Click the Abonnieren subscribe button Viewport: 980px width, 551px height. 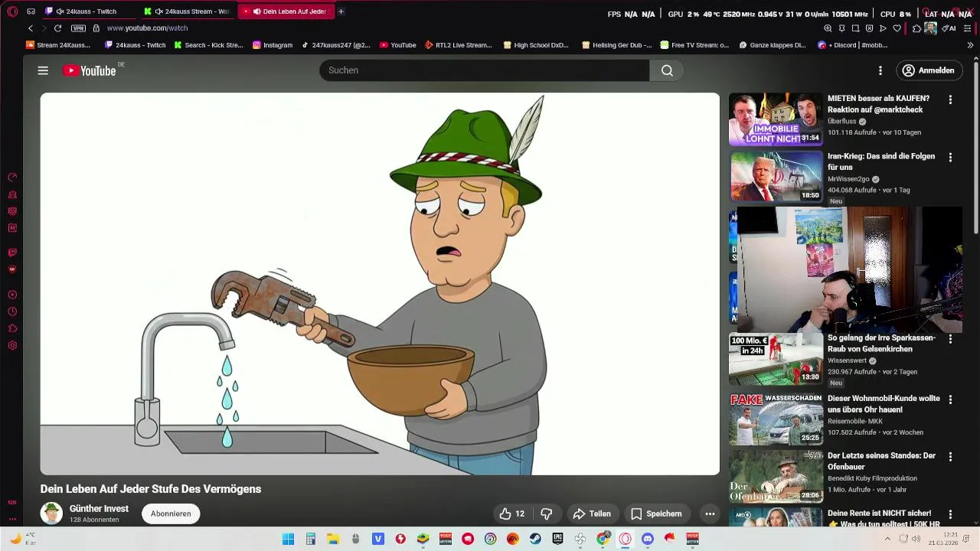pos(171,514)
